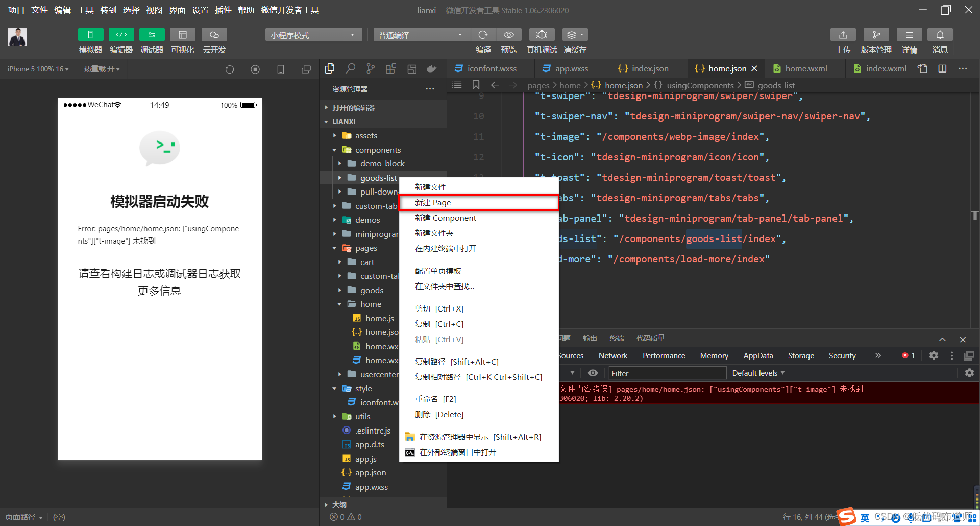The image size is (980, 526).
Task: Expand the utils folder
Action: [363, 416]
